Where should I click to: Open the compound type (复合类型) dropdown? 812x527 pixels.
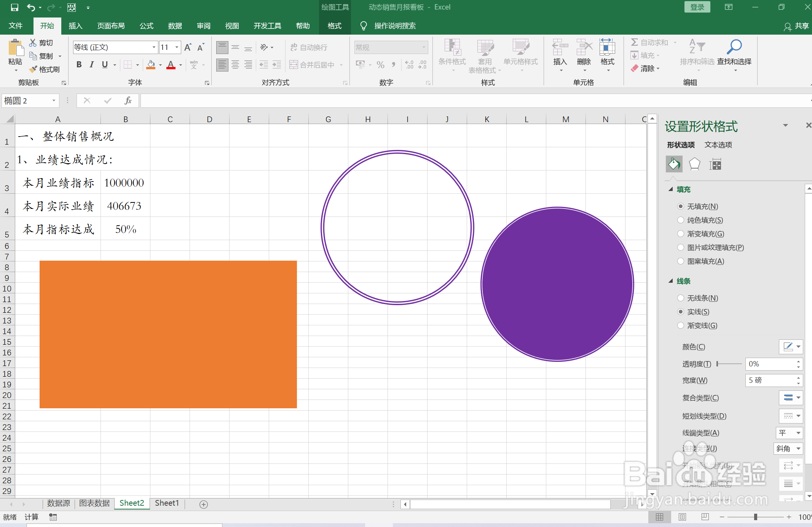point(791,398)
